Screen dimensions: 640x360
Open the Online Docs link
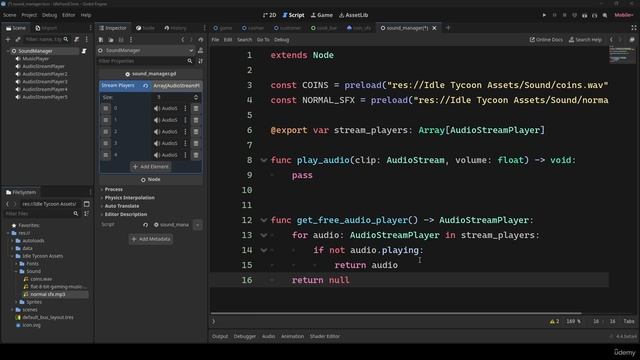pyautogui.click(x=546, y=40)
